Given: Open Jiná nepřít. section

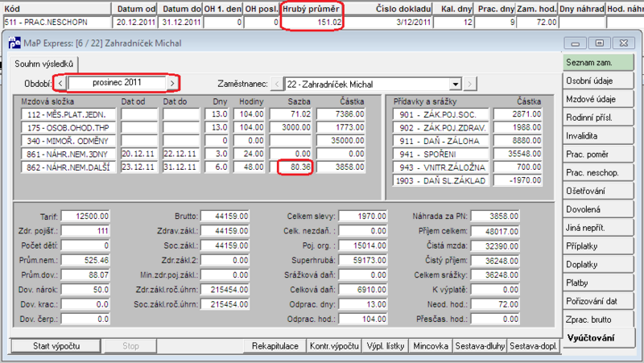Looking at the screenshot, I should (598, 228).
